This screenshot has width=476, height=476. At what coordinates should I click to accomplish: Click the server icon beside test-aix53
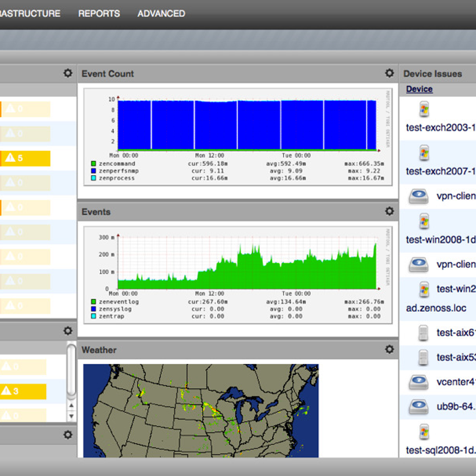point(423,357)
